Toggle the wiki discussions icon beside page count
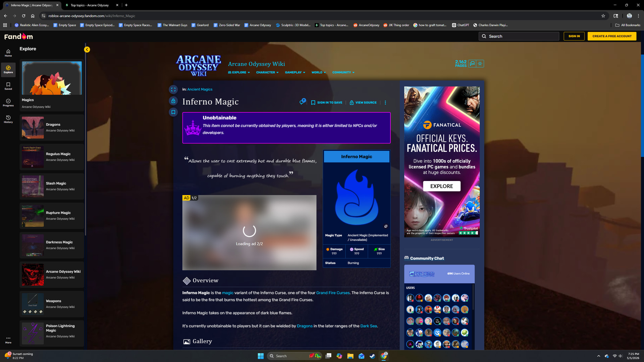Viewport: 644px width, 362px height. (472, 63)
